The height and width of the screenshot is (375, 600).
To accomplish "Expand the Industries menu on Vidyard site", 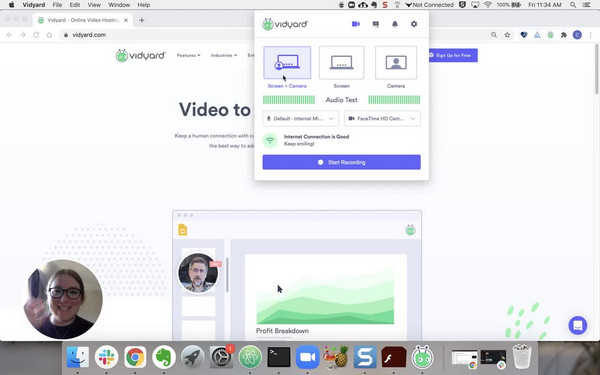I will point(224,55).
